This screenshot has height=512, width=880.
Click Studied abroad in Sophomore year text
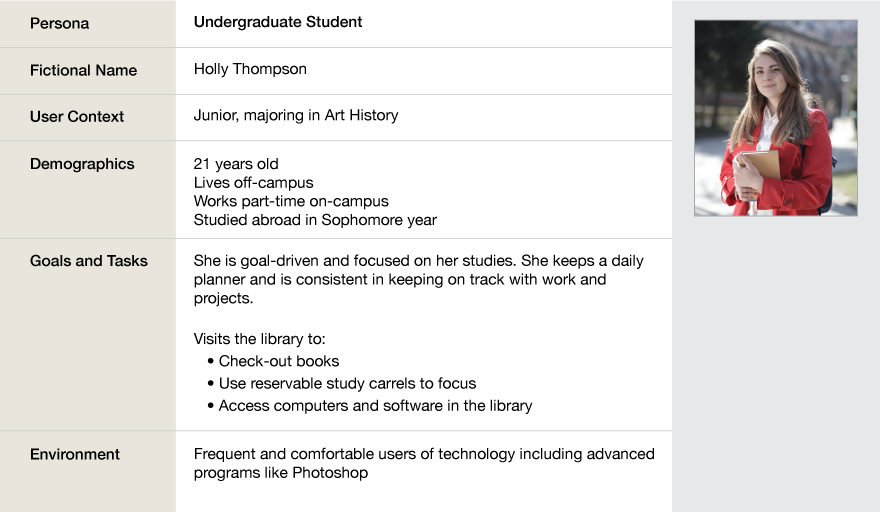point(315,220)
